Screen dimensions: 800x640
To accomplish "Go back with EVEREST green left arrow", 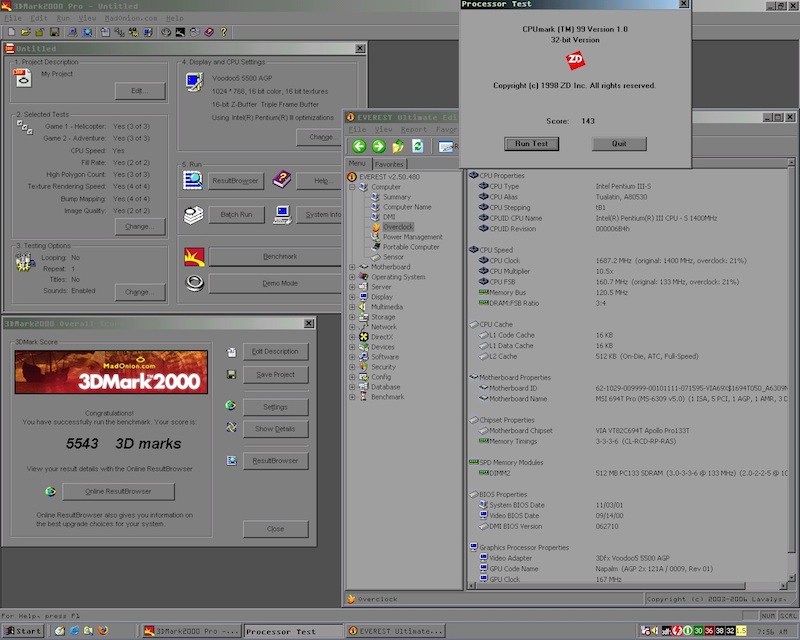I will point(359,146).
